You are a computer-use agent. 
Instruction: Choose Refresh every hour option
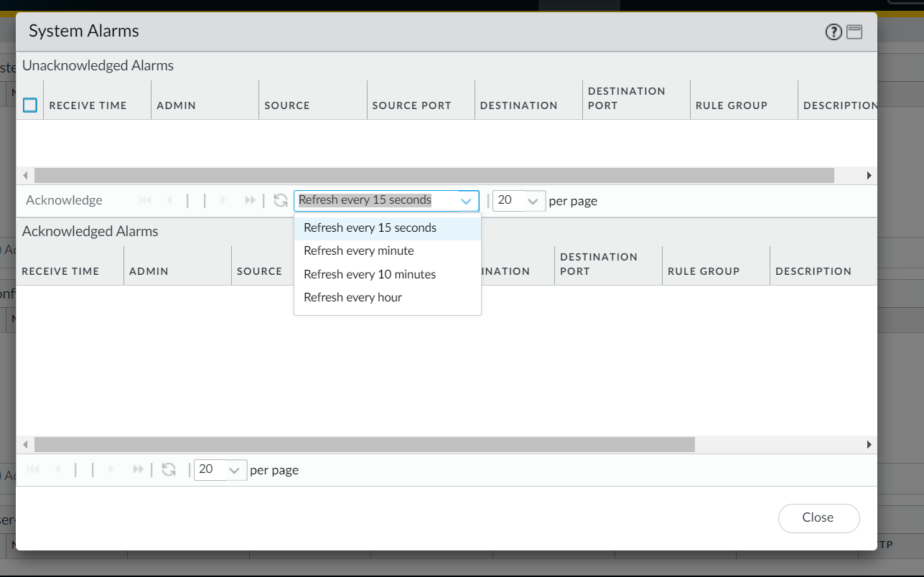(353, 297)
